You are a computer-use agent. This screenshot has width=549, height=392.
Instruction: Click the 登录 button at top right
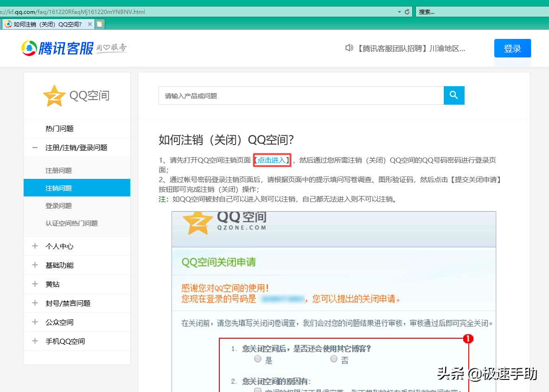click(512, 48)
